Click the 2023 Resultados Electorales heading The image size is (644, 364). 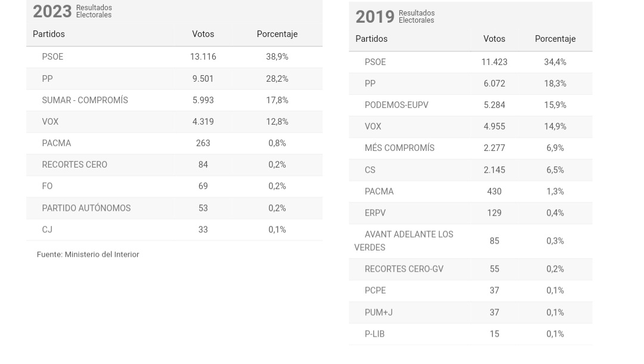(x=72, y=11)
